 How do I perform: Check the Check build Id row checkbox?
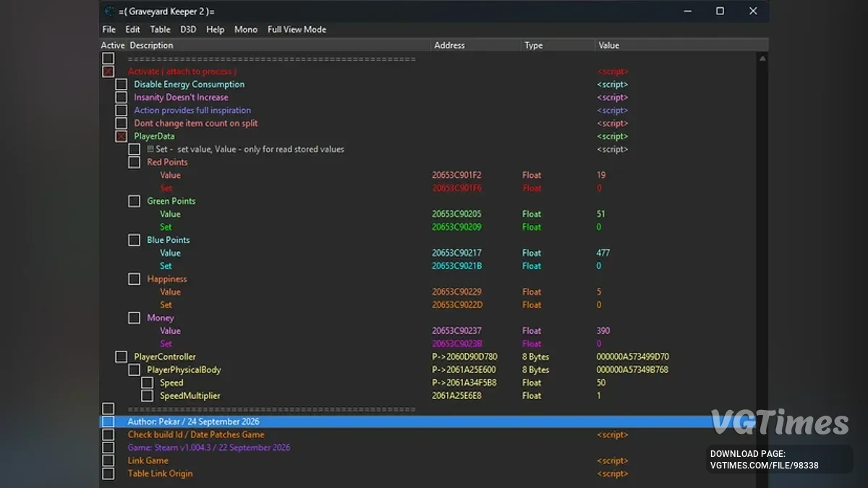pyautogui.click(x=108, y=435)
